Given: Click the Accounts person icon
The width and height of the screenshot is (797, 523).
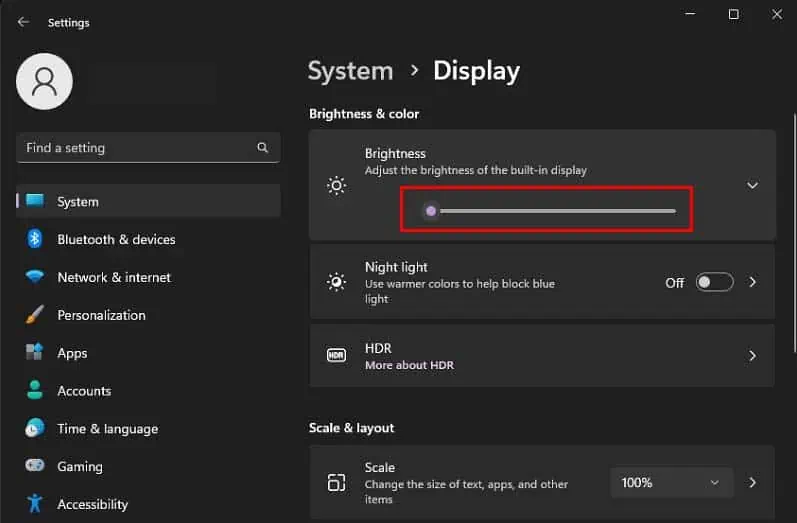Looking at the screenshot, I should (35, 391).
